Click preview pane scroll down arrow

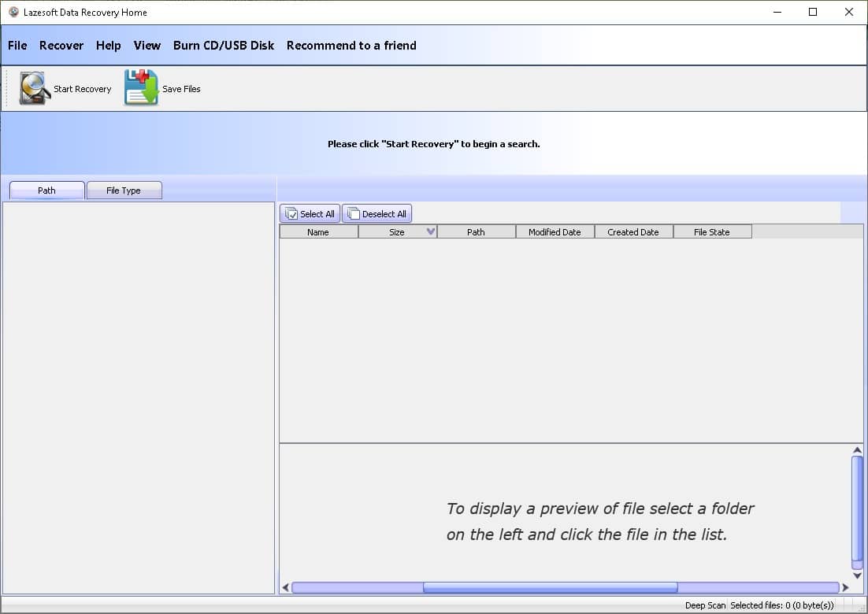[x=857, y=576]
